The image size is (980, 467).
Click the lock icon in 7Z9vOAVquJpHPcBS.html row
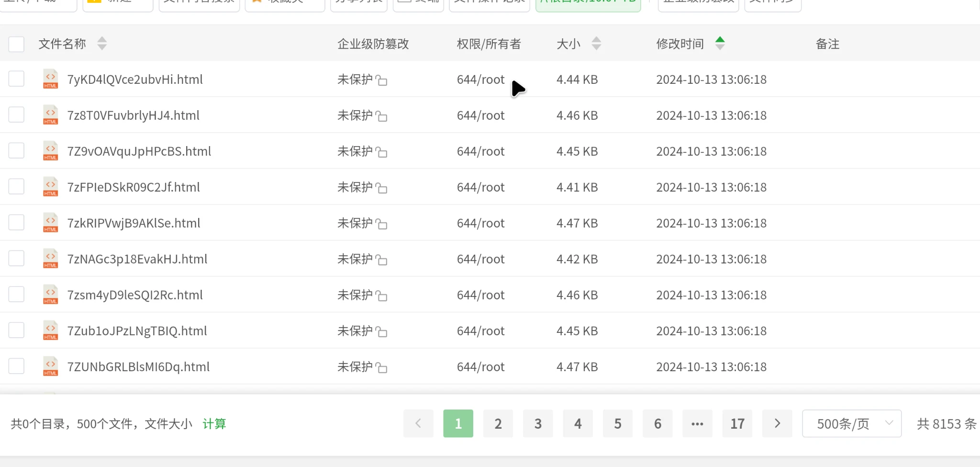pyautogui.click(x=381, y=152)
